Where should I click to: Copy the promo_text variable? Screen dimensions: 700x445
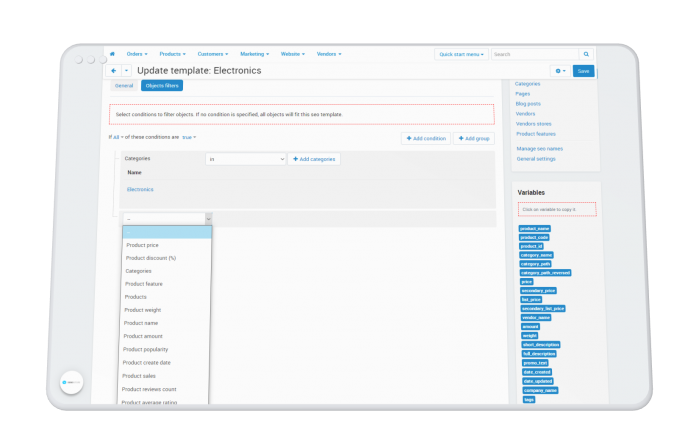(x=535, y=363)
